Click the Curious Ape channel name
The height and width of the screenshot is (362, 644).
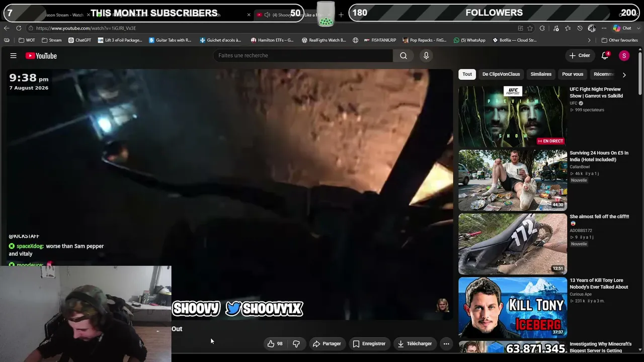pos(581,294)
